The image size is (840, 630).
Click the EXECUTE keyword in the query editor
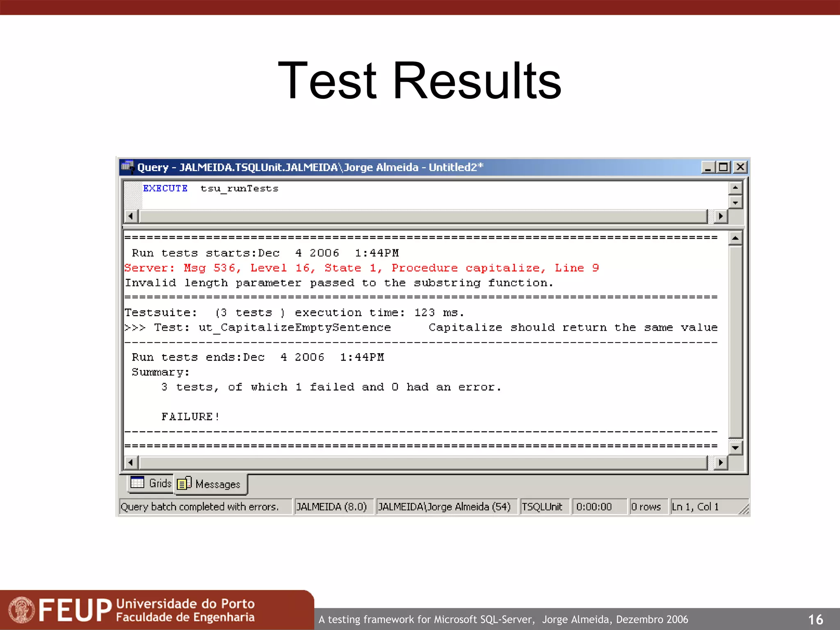pos(165,188)
